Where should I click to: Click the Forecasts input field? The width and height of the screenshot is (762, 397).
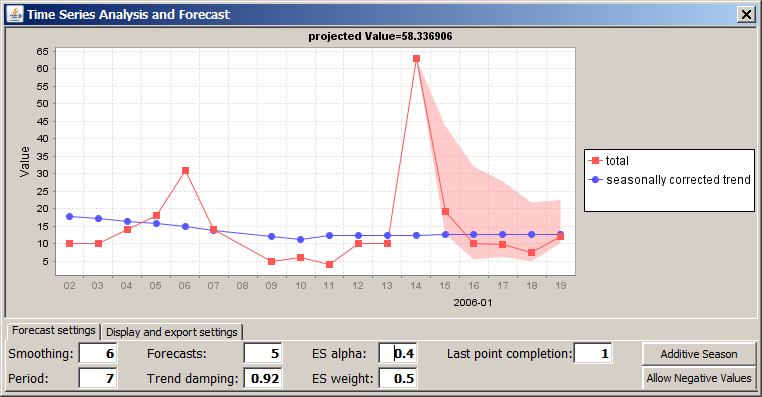click(263, 353)
